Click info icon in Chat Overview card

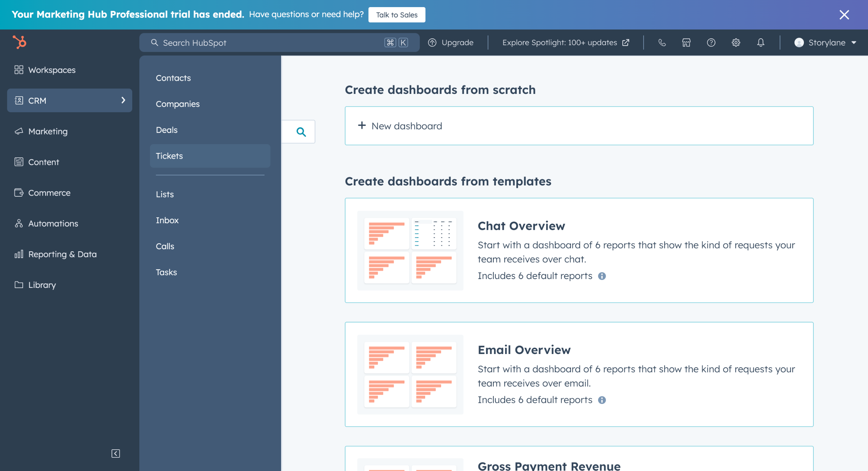(x=602, y=276)
